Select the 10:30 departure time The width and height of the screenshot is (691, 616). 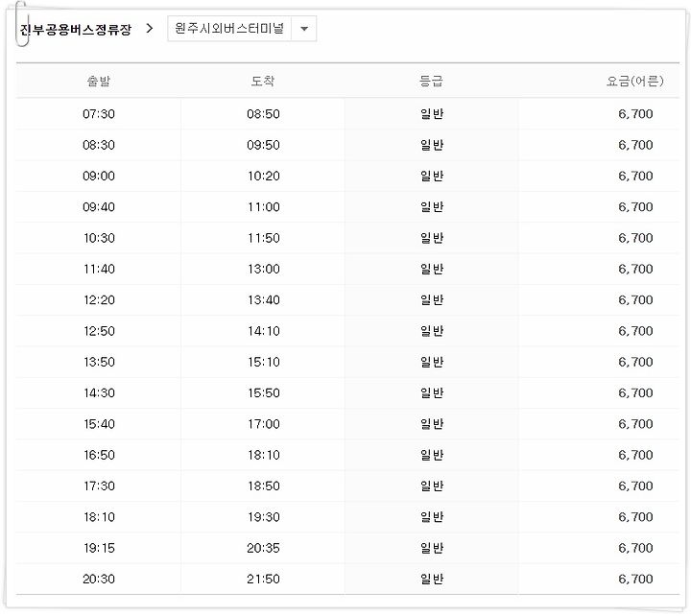tap(99, 238)
